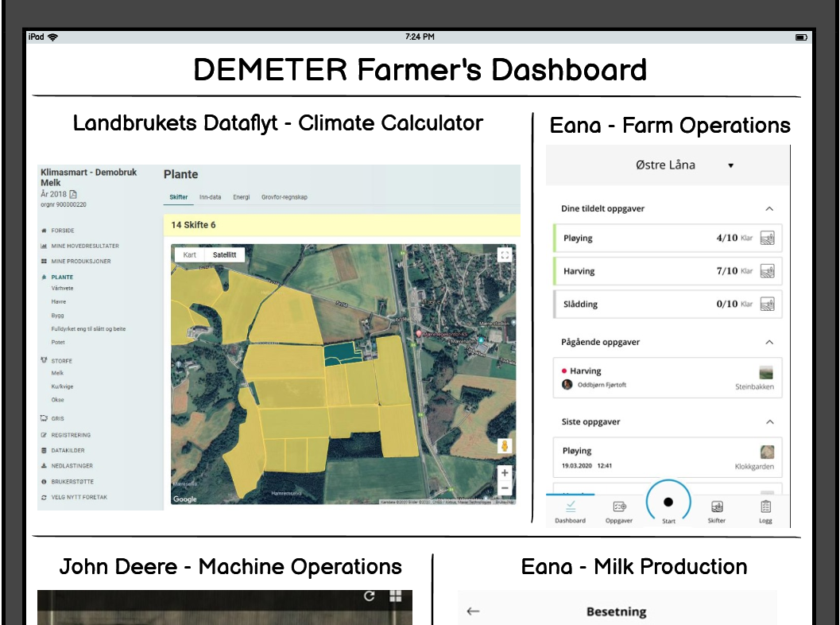840x625 pixels.
Task: Click the red location pin on map
Action: pos(418,334)
